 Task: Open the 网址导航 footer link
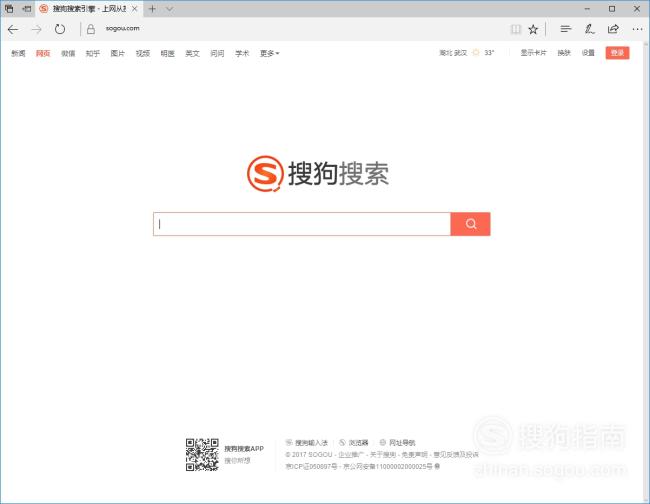[x=402, y=443]
